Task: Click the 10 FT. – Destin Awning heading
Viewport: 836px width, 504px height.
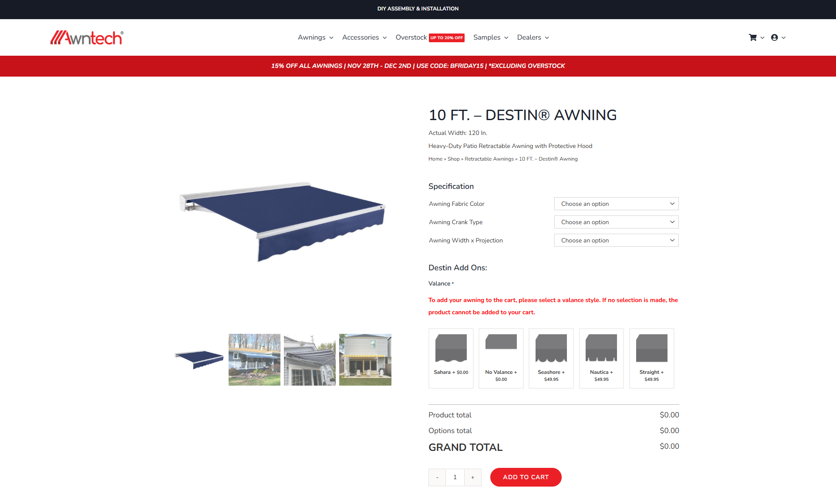Action: 522,115
